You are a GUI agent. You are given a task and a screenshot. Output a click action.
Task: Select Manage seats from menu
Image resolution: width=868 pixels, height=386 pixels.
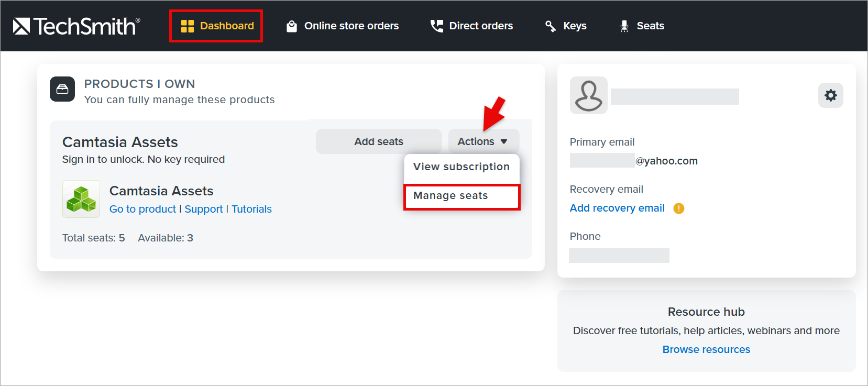462,196
